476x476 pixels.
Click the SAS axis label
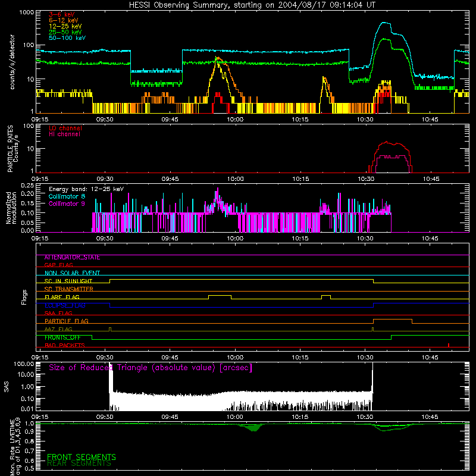pos(6,387)
